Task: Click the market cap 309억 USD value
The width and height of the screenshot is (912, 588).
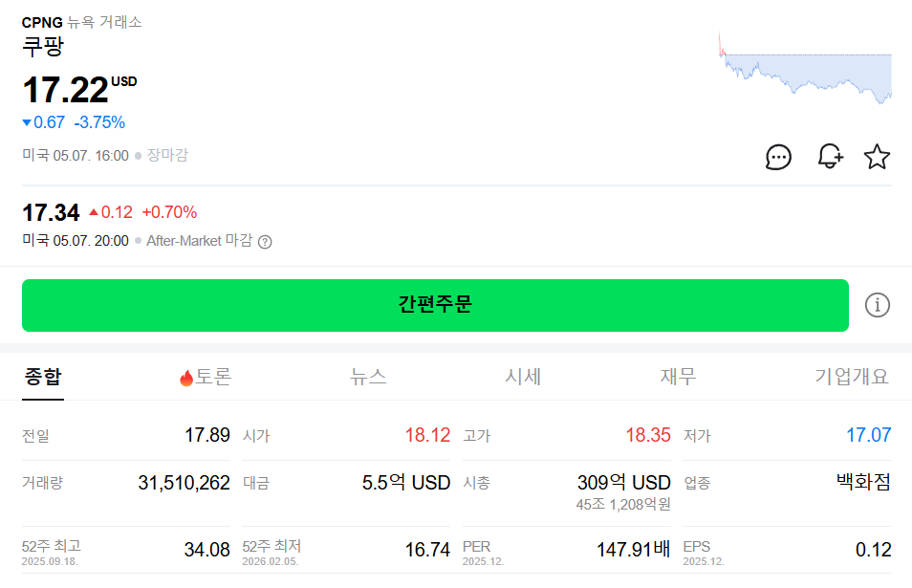Action: click(623, 482)
